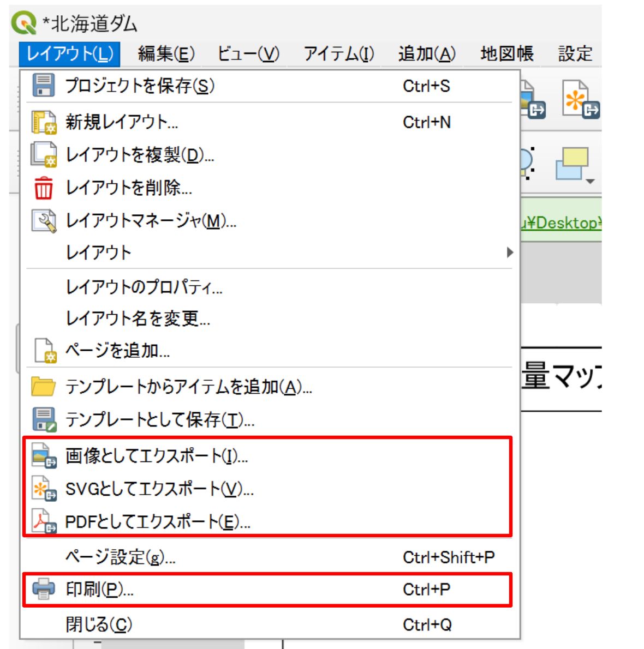The image size is (644, 649).
Task: Choose ページ設定(g)...
Action: point(269,557)
